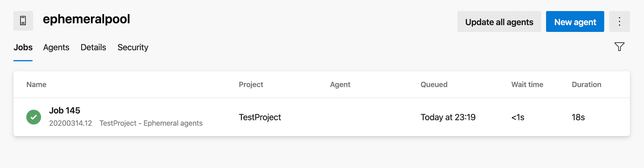Click the Wait time column header
The height and width of the screenshot is (168, 644).
click(x=527, y=85)
